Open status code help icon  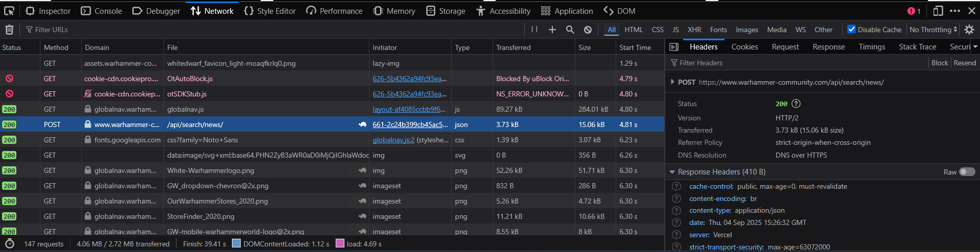pyautogui.click(x=796, y=104)
